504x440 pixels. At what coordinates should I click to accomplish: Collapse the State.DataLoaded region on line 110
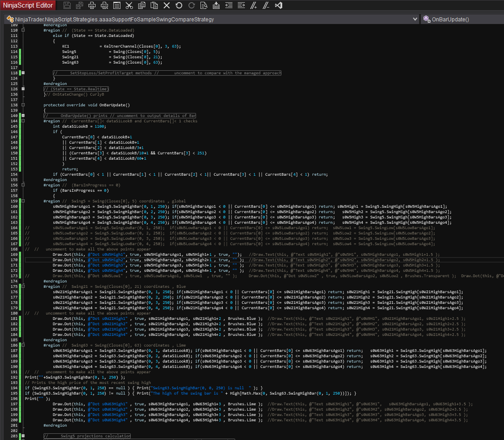click(23, 30)
